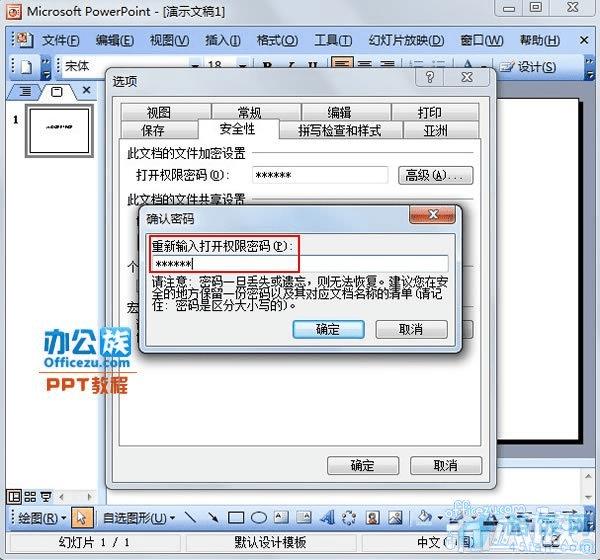
Task: Switch to the 常规 options tab
Action: (256, 112)
